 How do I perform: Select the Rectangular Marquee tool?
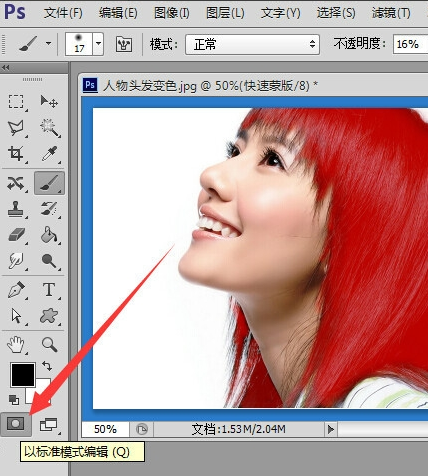[x=16, y=102]
